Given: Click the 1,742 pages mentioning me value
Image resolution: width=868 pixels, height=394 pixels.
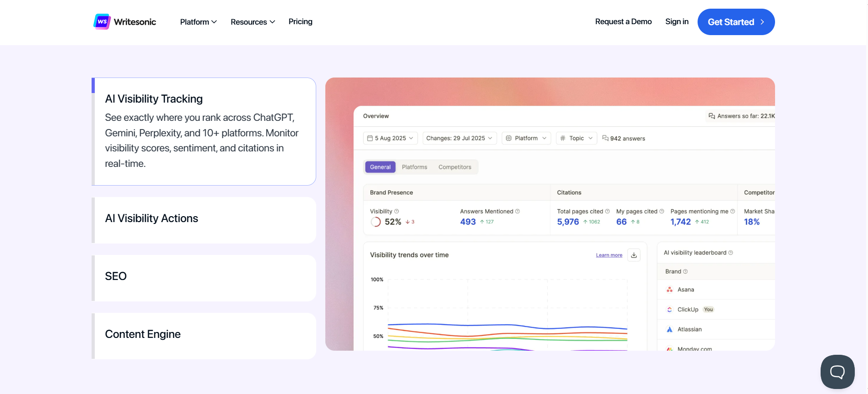Looking at the screenshot, I should click(681, 222).
